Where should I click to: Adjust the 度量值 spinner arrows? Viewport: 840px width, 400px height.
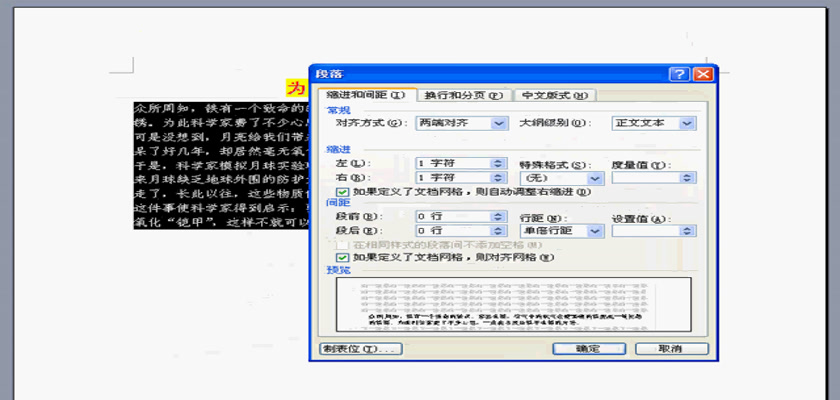point(688,178)
